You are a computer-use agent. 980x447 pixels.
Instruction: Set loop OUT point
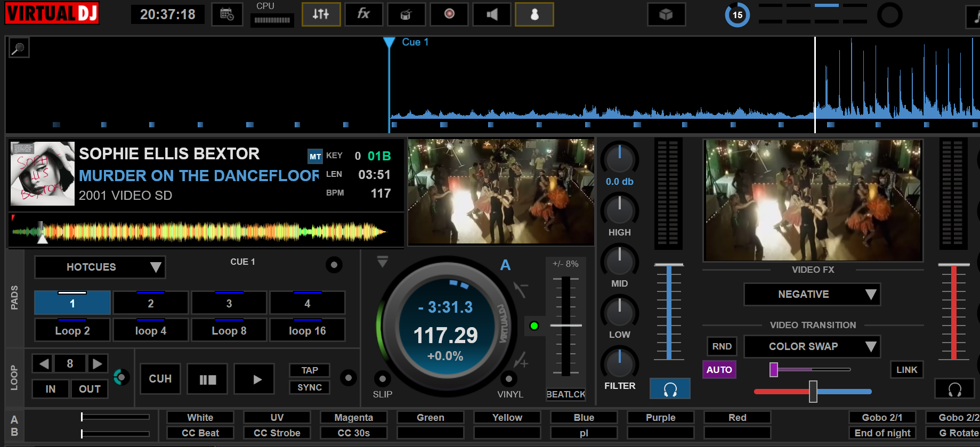(x=90, y=389)
